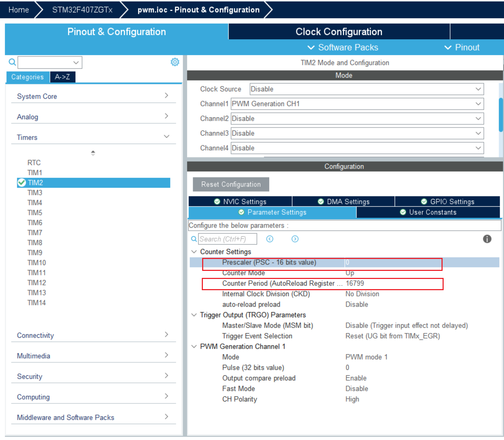Click the search magnifier icon in left panel
The image size is (504, 440).
pos(12,62)
